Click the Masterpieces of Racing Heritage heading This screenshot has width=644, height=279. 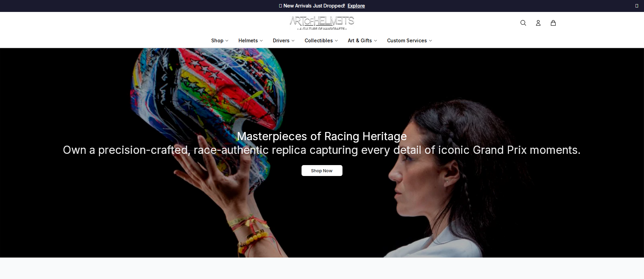(322, 136)
